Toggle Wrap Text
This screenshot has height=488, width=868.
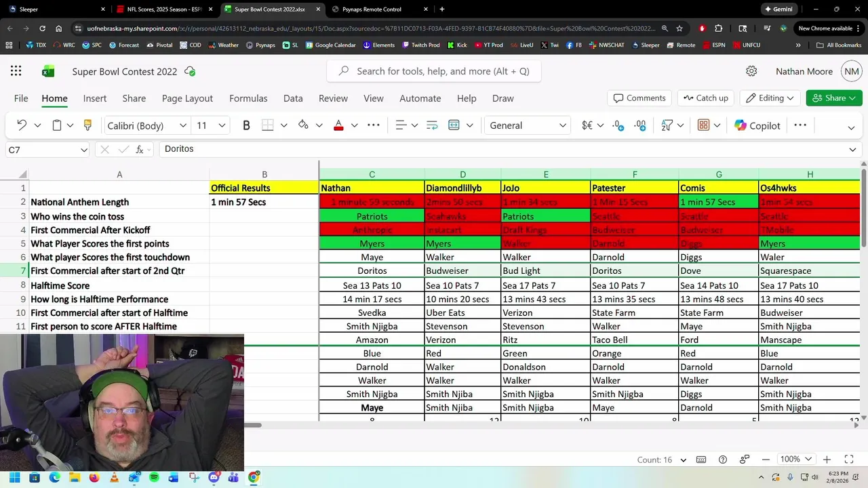(x=432, y=125)
